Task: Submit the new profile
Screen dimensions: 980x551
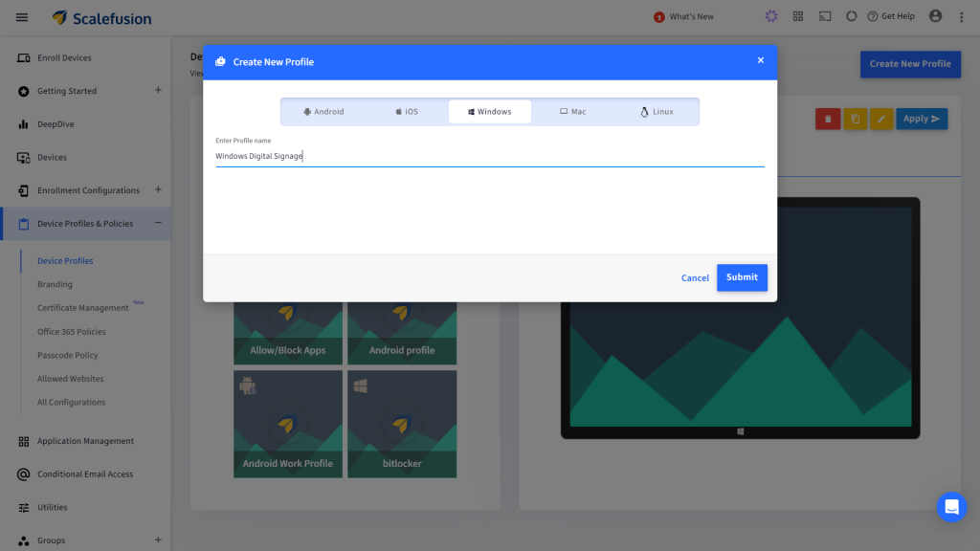Action: (742, 277)
